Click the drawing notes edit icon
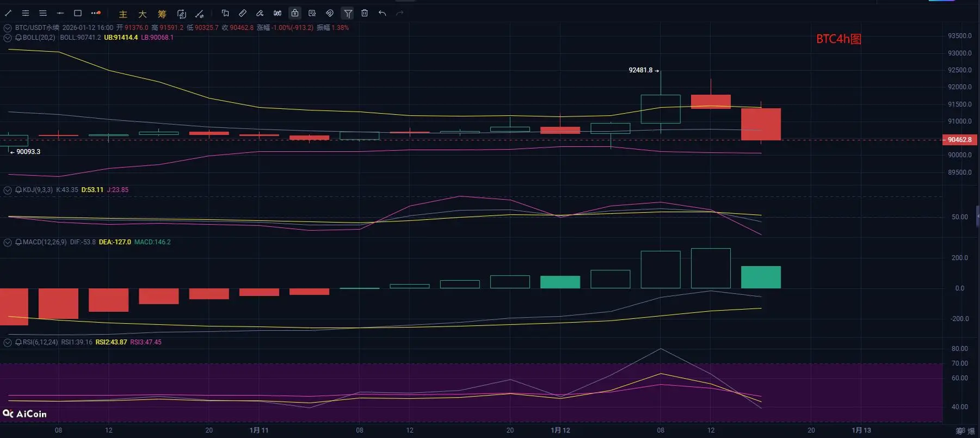 (x=312, y=13)
